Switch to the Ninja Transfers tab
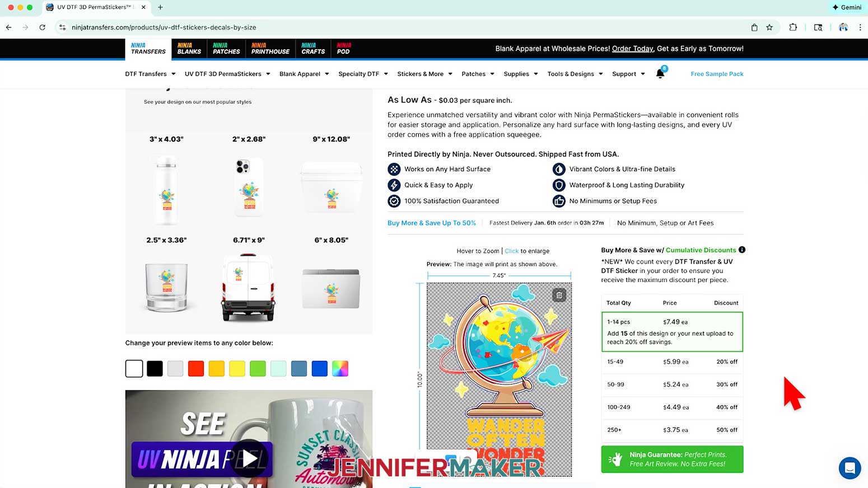 [148, 49]
